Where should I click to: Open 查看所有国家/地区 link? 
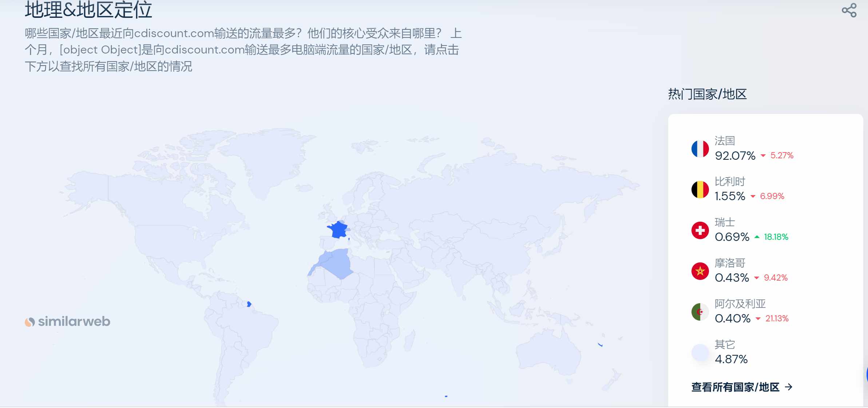click(x=742, y=387)
